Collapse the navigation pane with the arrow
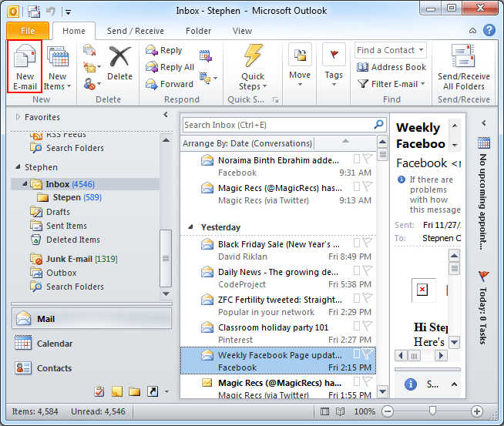Viewport: 504px width, 426px height. pyautogui.click(x=166, y=114)
